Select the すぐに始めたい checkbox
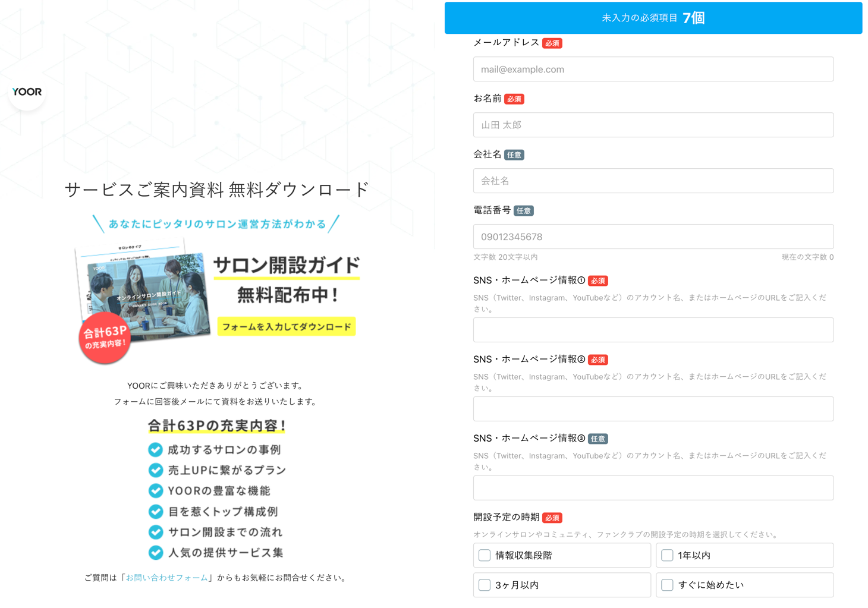Screen dimensions: 868x608 pos(667,585)
